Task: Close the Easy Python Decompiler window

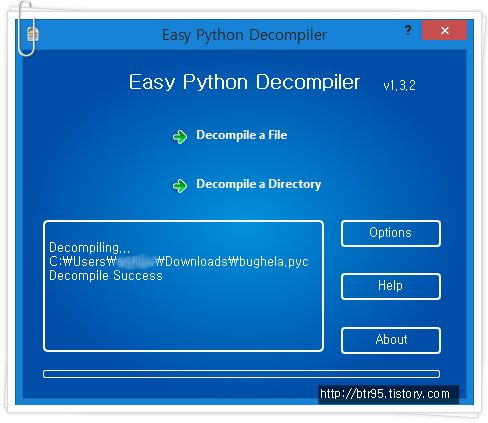Action: coord(445,30)
